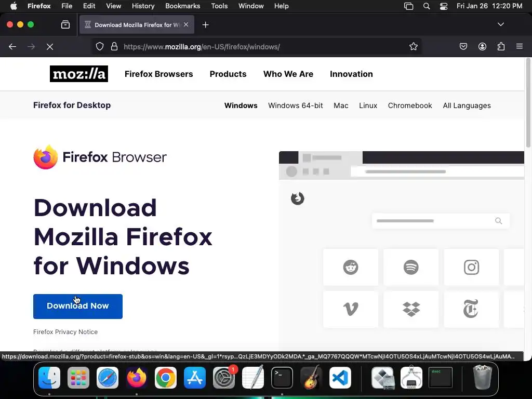Open the Help menu
The image size is (532, 399).
[x=281, y=6]
